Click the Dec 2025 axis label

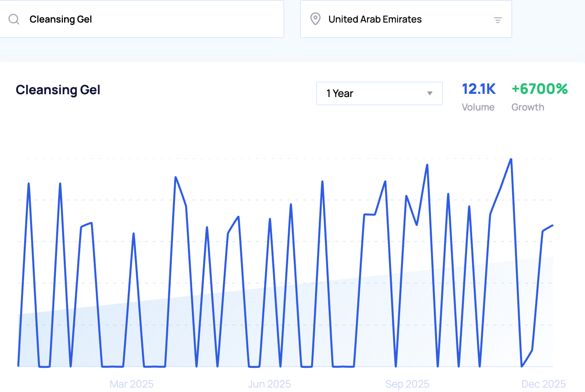pyautogui.click(x=543, y=384)
